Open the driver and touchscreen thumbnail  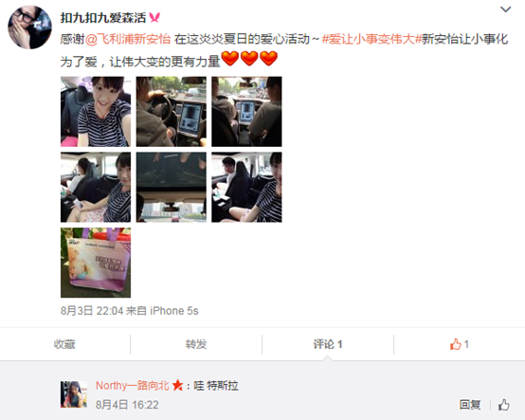pyautogui.click(x=172, y=112)
